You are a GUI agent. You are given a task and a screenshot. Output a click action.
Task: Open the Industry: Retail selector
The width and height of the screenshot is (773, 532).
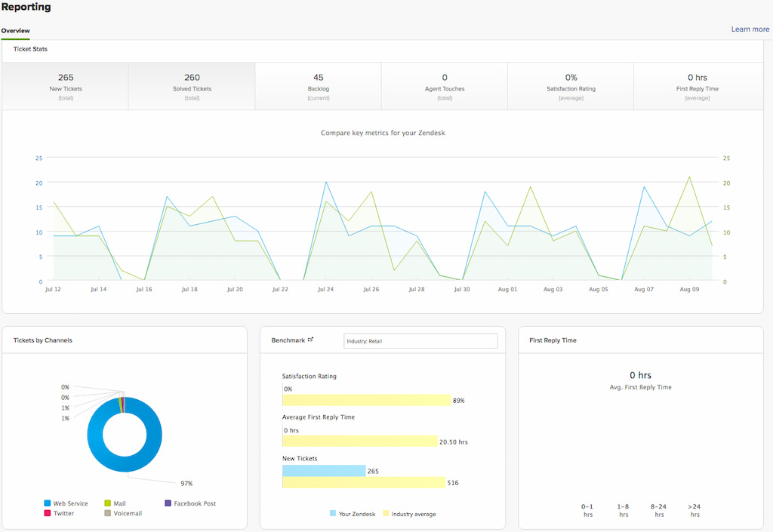click(x=420, y=340)
